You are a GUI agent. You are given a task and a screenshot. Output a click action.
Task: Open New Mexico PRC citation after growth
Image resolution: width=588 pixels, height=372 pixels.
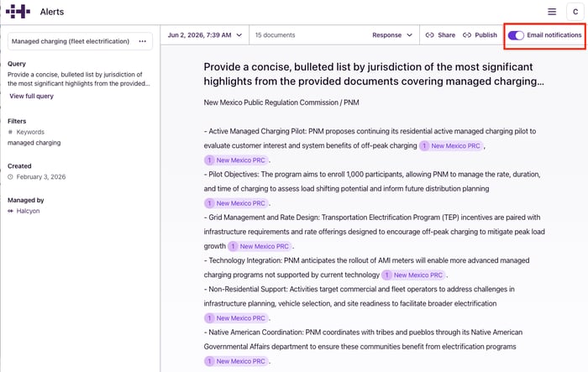[x=260, y=246]
